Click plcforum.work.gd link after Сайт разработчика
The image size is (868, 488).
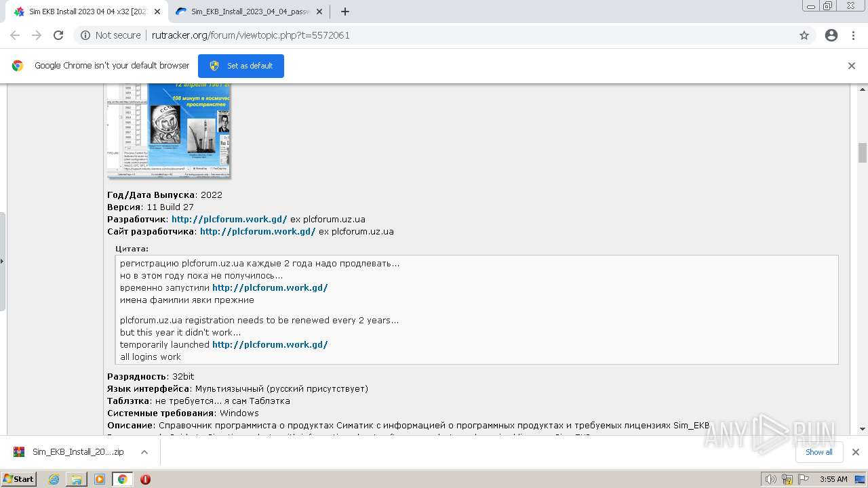258,231
